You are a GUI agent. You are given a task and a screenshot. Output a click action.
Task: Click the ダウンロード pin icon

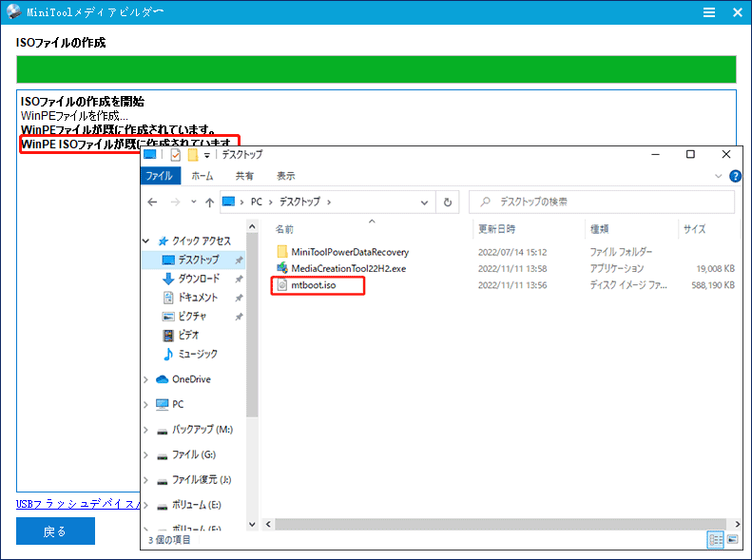coord(239,279)
